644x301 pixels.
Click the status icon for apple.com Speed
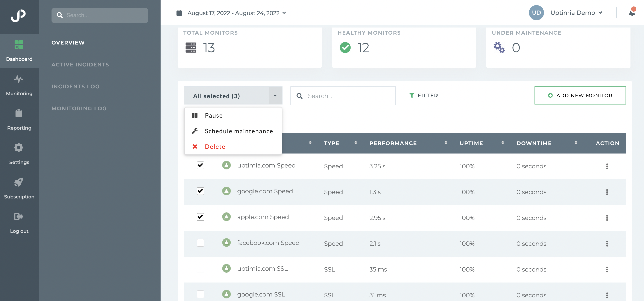click(226, 217)
